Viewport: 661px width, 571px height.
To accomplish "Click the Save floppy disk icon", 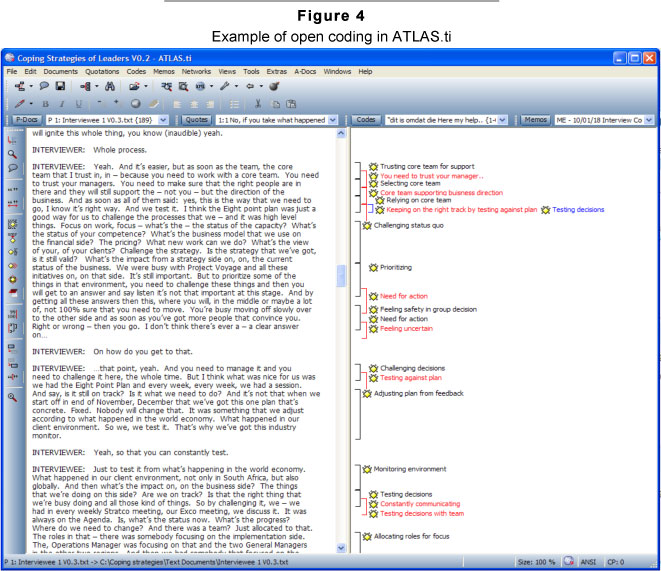I will (x=61, y=87).
